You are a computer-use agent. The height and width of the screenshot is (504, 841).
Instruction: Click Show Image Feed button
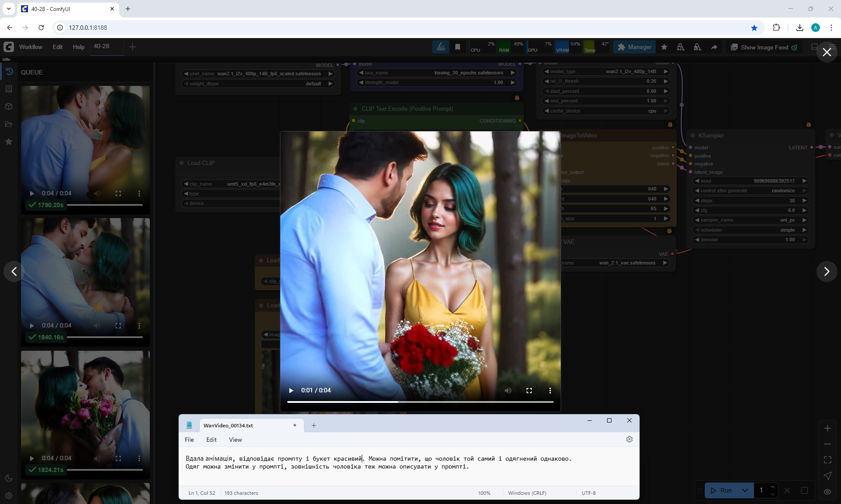tap(763, 47)
